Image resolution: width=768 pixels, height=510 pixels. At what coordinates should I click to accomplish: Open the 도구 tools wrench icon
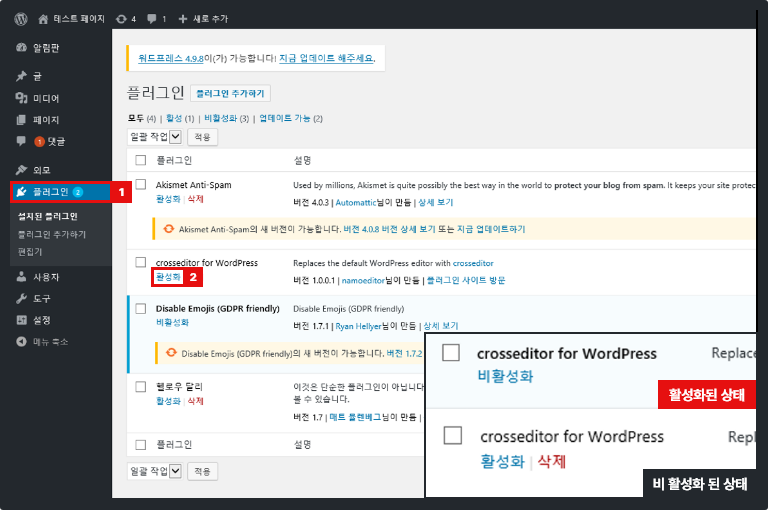[x=21, y=298]
